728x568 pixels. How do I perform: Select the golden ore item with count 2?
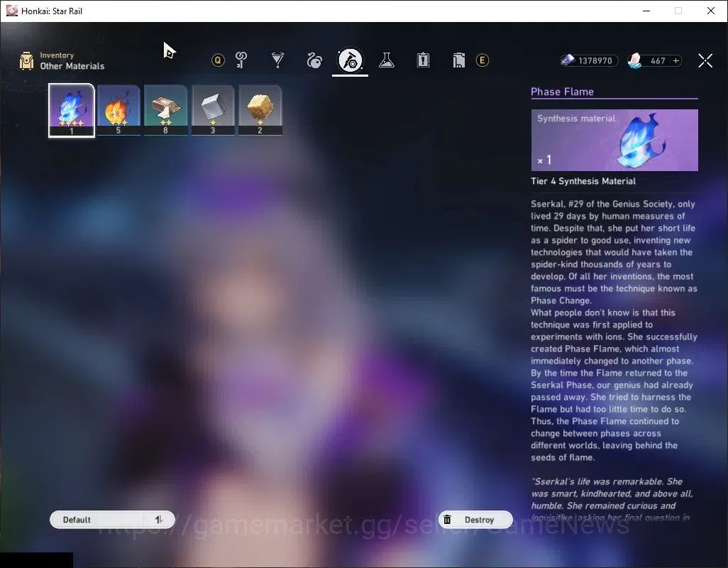(x=260, y=110)
